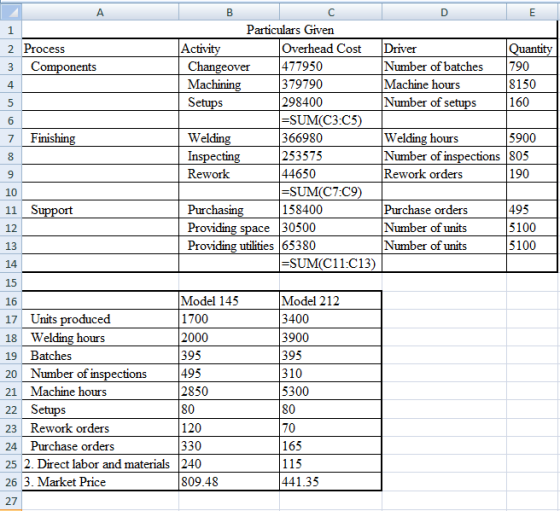Select the quantity cell showing 8150
The width and height of the screenshot is (560, 511).
[532, 84]
